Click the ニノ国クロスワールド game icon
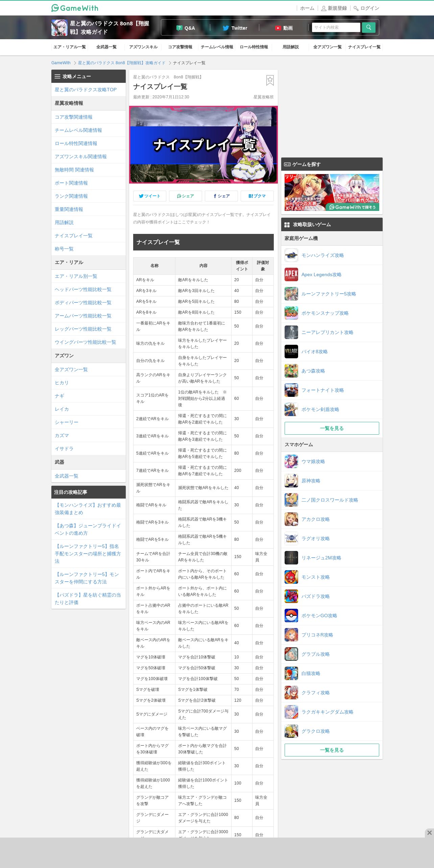434x868 pixels. pos(291,500)
